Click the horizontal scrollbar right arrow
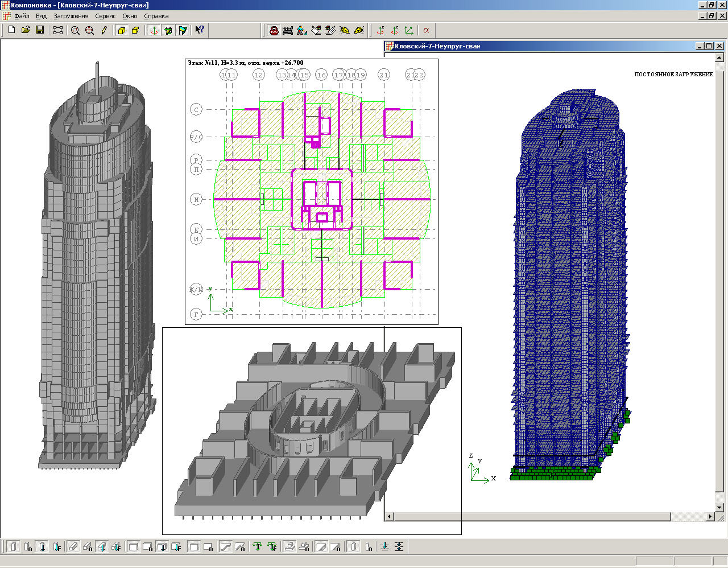Screen dimensions: 728x568 tap(710, 517)
